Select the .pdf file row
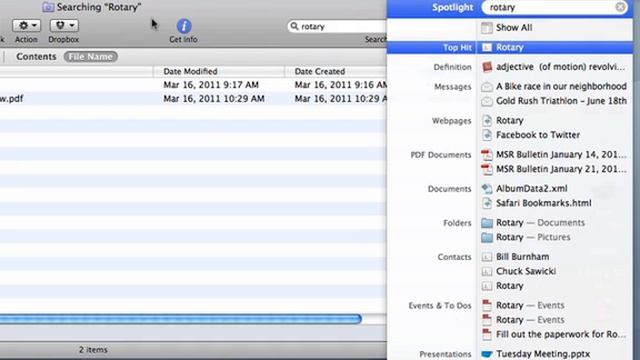Screen dimensions: 640x360 point(193,99)
